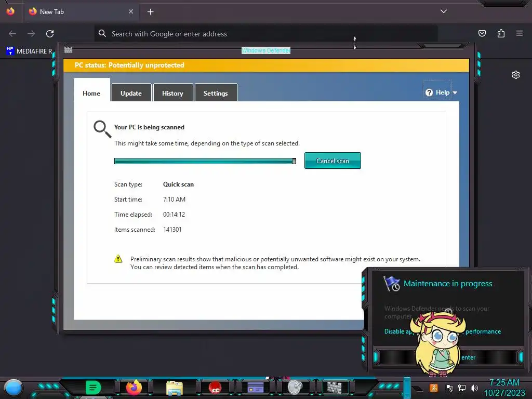
Task: Select the Windows Defender wall taskbar icon
Action: tap(335, 387)
